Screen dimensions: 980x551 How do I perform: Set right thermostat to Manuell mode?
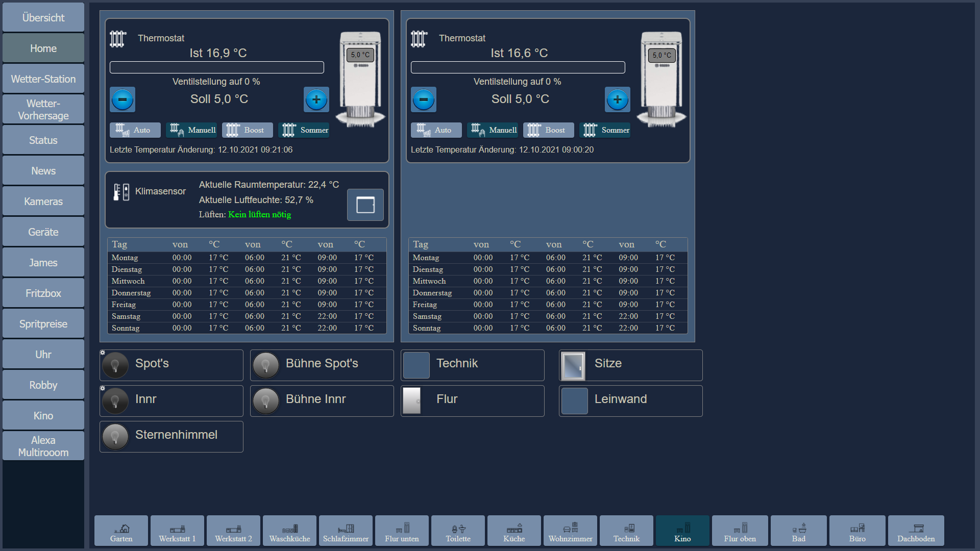click(493, 130)
